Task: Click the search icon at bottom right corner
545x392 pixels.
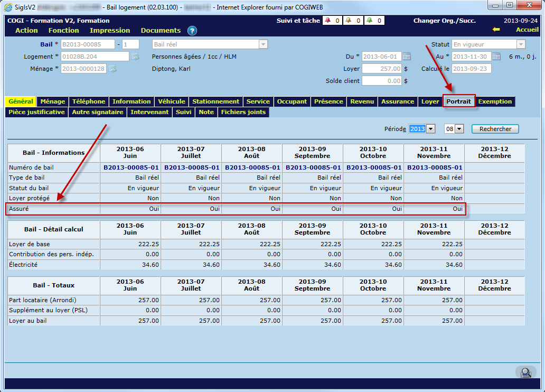Action: pyautogui.click(x=525, y=372)
